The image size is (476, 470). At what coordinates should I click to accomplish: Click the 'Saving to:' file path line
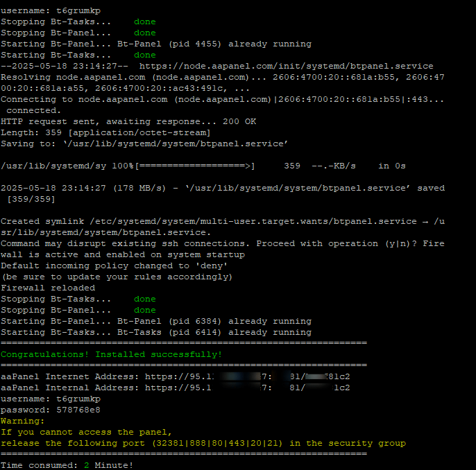point(144,143)
